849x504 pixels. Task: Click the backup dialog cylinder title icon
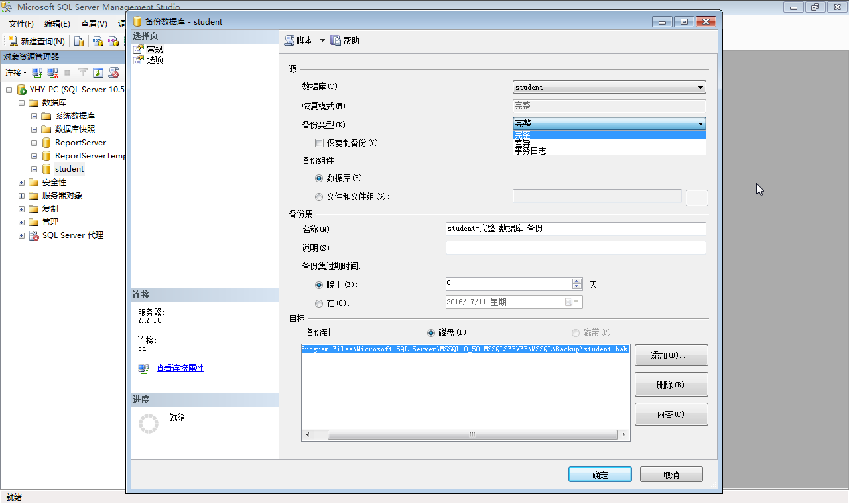pyautogui.click(x=137, y=21)
